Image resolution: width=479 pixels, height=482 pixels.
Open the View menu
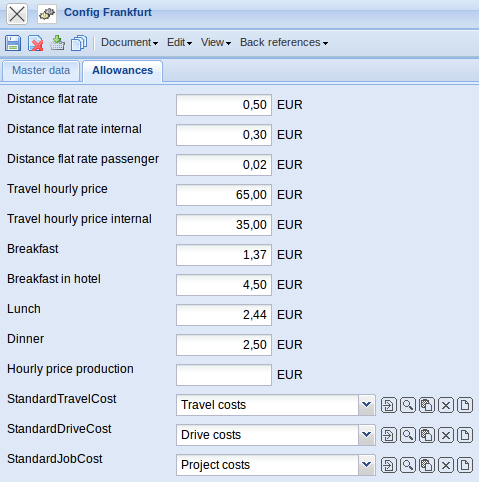pyautogui.click(x=216, y=43)
